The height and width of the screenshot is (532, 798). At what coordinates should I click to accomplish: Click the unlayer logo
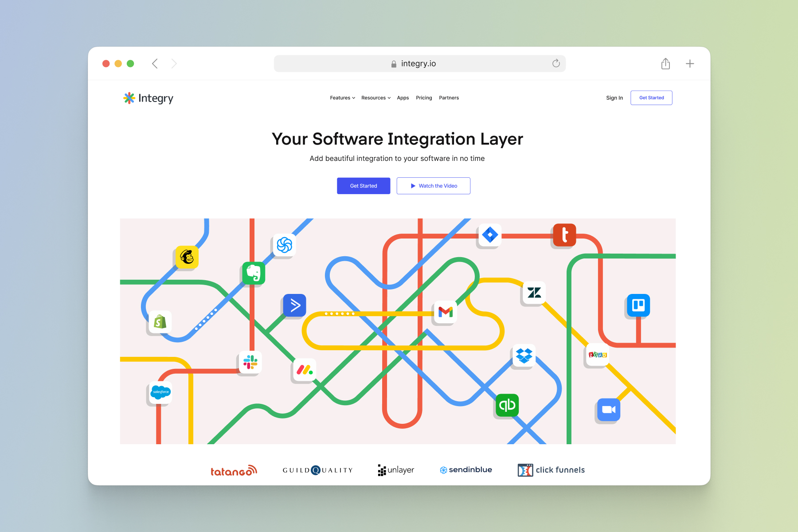click(396, 470)
